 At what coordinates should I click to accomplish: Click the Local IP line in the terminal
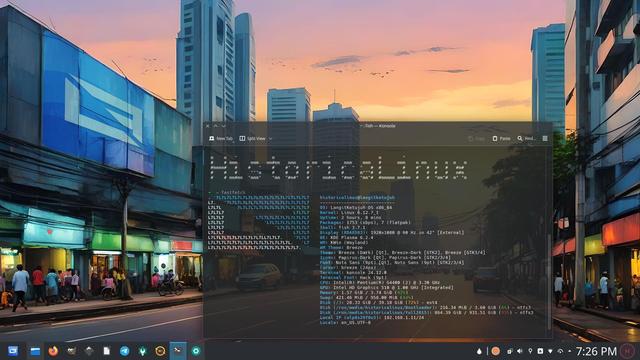click(x=372, y=318)
